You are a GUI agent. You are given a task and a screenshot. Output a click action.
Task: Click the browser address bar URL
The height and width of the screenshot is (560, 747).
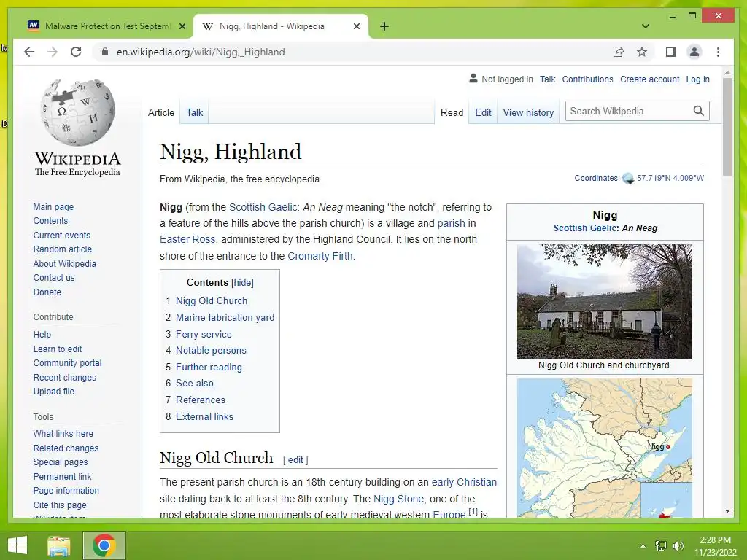click(201, 52)
